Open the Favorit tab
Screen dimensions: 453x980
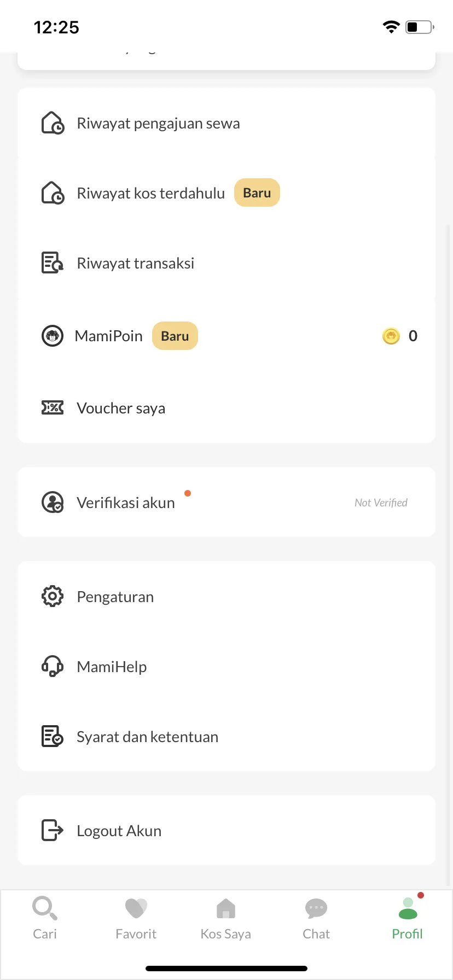[136, 919]
